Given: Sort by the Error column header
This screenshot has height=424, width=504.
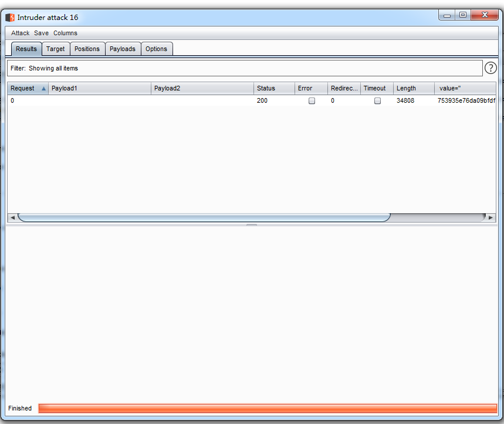Looking at the screenshot, I should pyautogui.click(x=311, y=89).
